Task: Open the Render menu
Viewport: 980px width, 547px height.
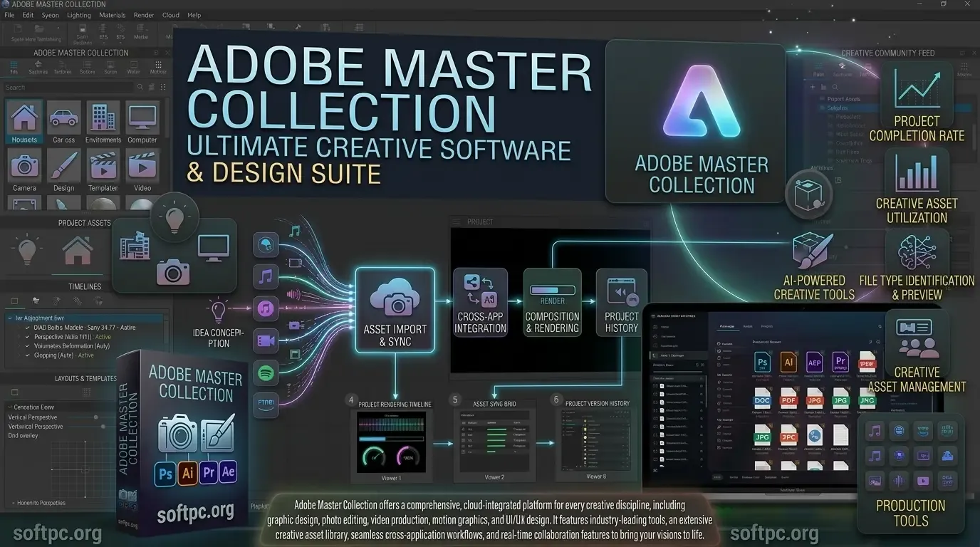Action: click(x=144, y=15)
